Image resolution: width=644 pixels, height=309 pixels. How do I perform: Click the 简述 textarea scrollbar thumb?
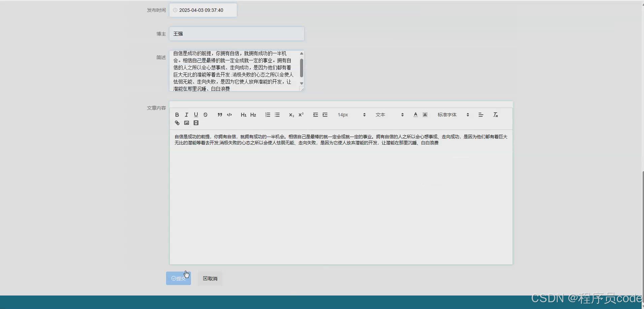coord(301,68)
